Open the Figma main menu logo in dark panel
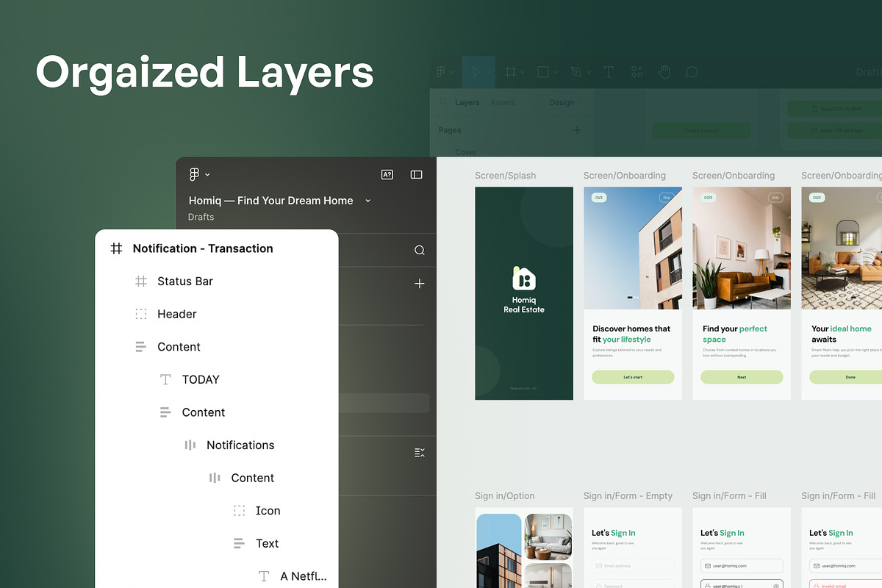This screenshot has width=882, height=588. tap(194, 174)
